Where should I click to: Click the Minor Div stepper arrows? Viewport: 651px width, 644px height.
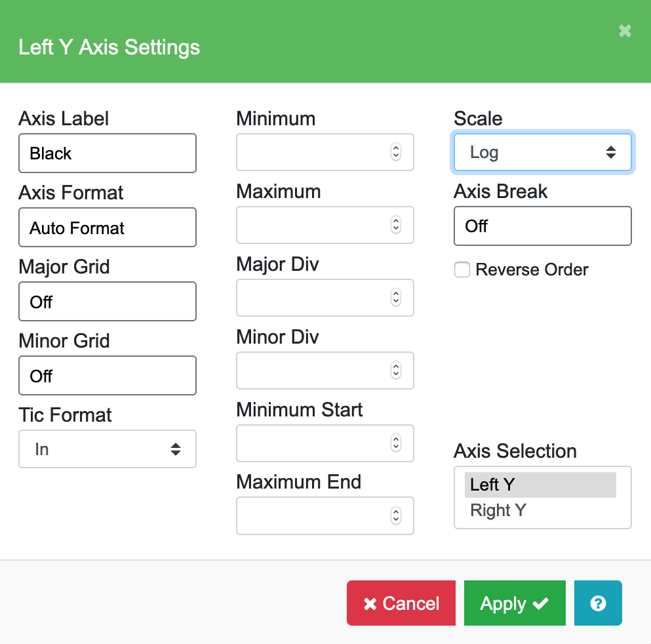[x=396, y=371]
